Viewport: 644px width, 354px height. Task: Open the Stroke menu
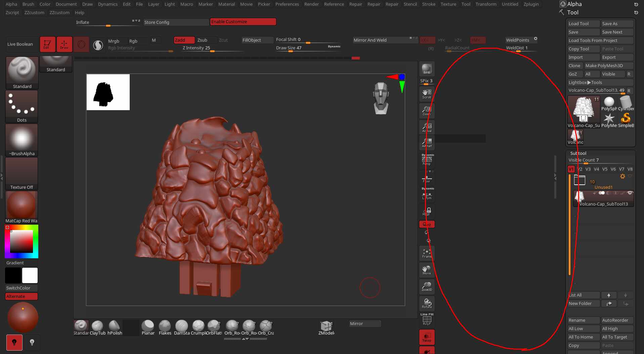coord(428,4)
